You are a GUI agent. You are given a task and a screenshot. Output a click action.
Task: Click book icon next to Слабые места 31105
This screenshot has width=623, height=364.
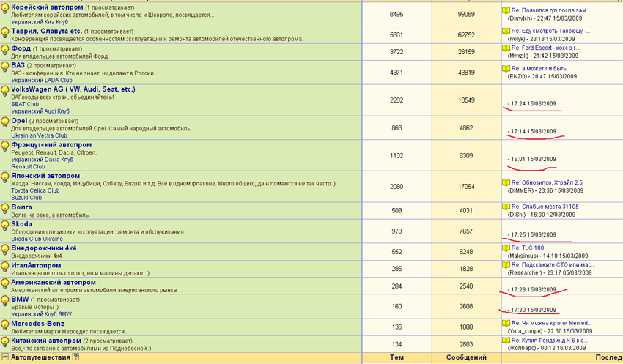[506, 207]
